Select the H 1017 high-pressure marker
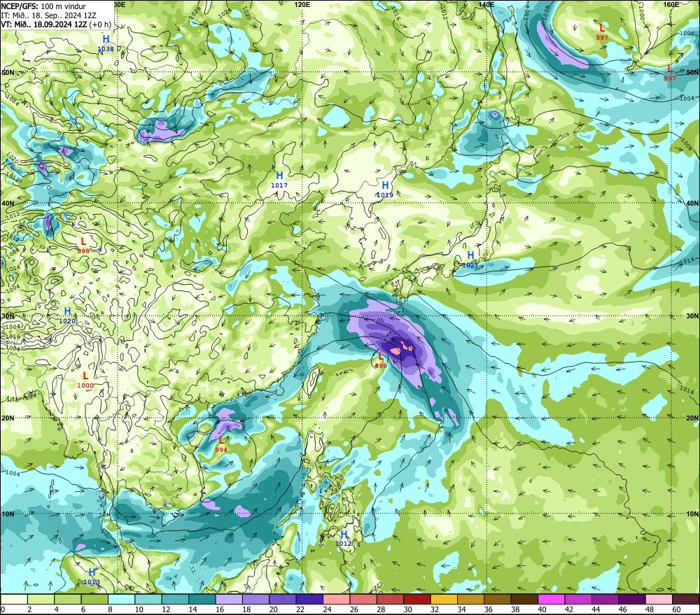700x615 pixels. click(x=279, y=179)
